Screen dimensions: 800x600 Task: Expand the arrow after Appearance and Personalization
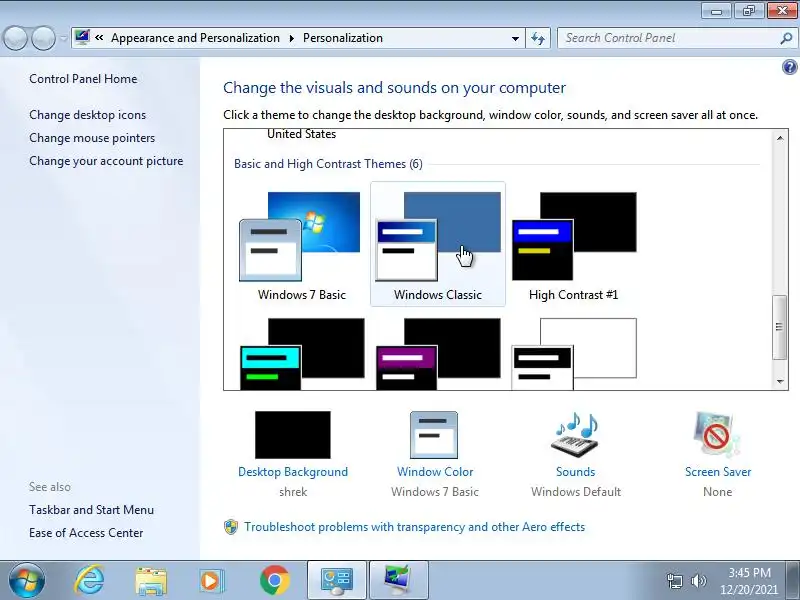(291, 38)
